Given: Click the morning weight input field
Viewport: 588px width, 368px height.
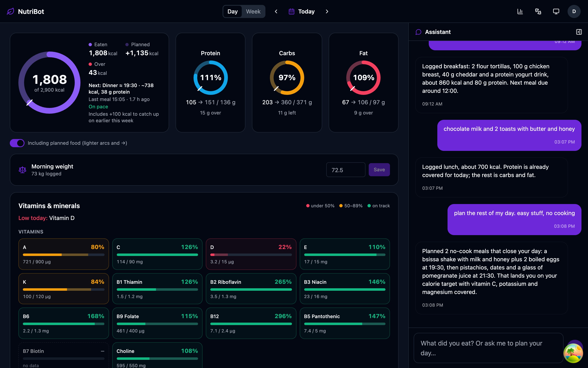Looking at the screenshot, I should [x=345, y=170].
